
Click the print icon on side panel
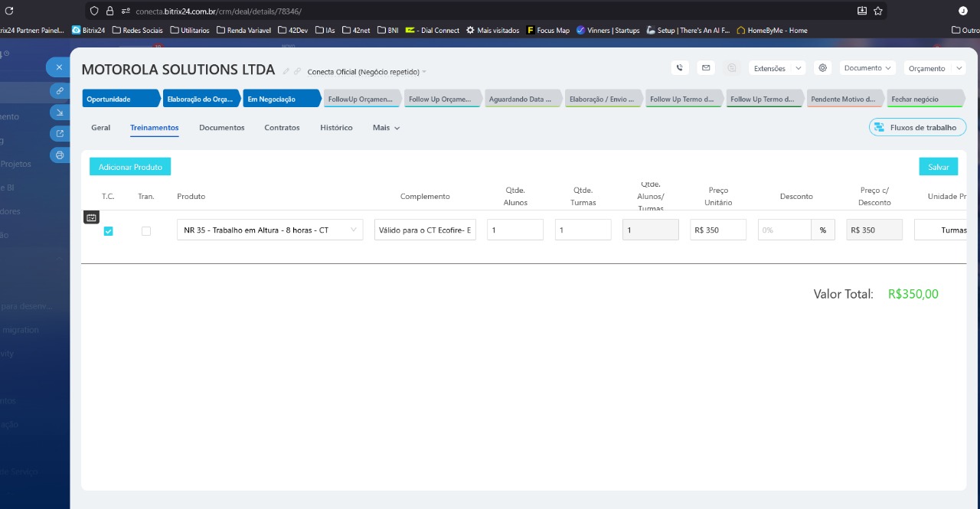click(60, 155)
